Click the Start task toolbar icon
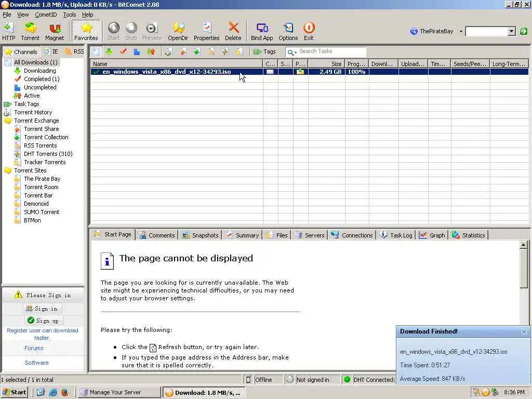The height and width of the screenshot is (399, 532). [x=113, y=31]
